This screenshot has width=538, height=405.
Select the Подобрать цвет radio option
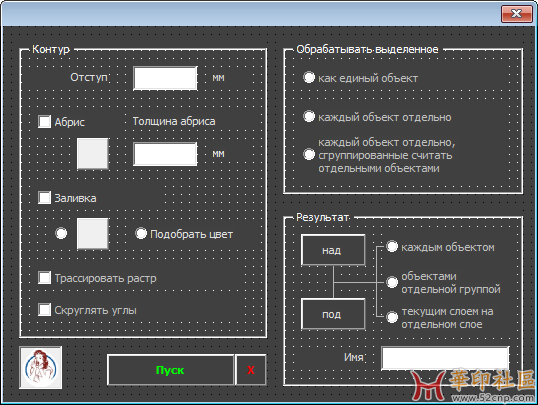[x=141, y=234]
